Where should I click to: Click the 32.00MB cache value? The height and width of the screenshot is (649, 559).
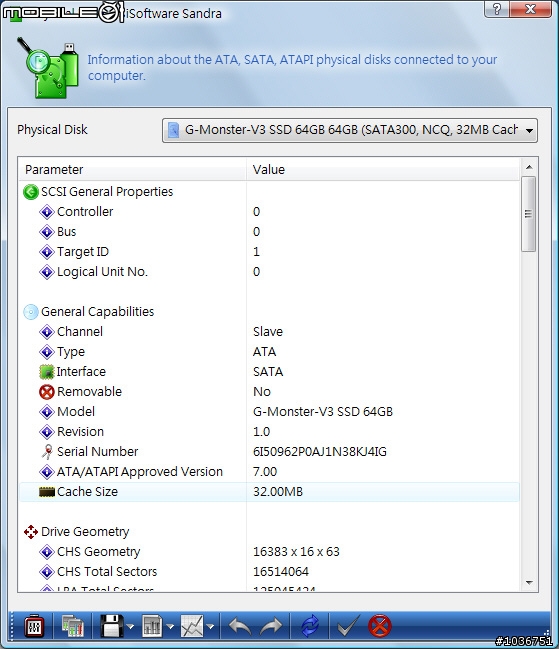(278, 492)
